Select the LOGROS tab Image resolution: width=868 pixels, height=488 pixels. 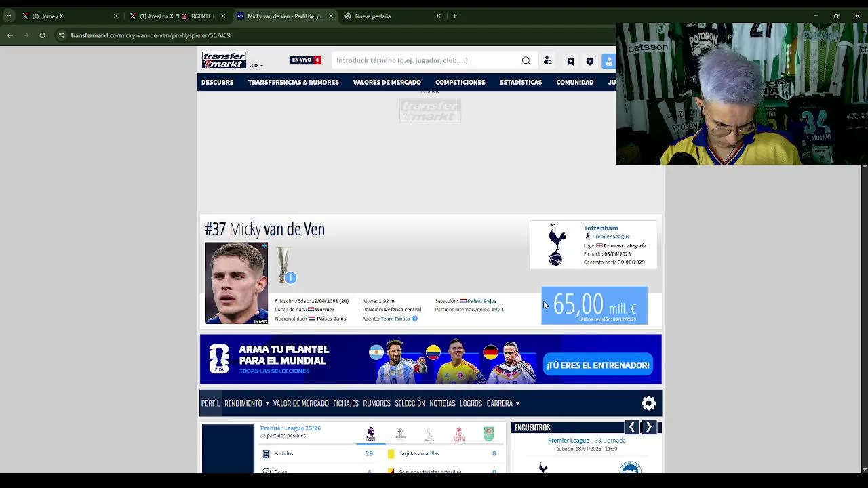point(471,403)
